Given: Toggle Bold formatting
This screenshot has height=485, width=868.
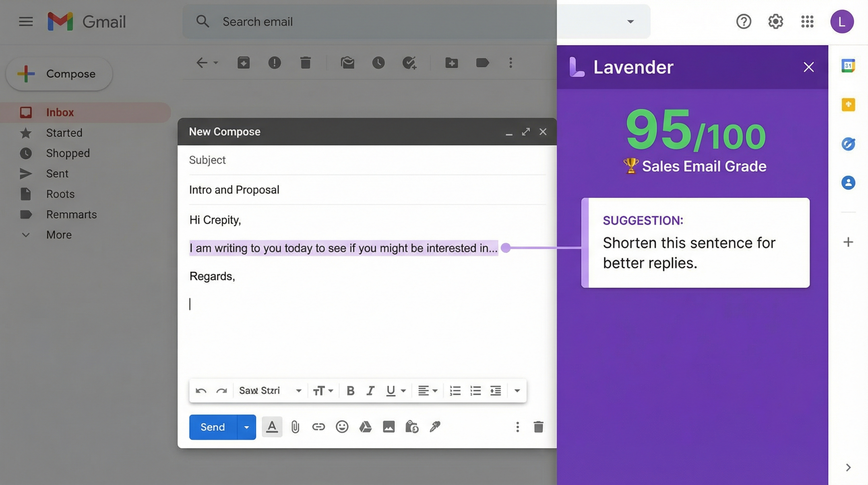Looking at the screenshot, I should click(x=350, y=391).
